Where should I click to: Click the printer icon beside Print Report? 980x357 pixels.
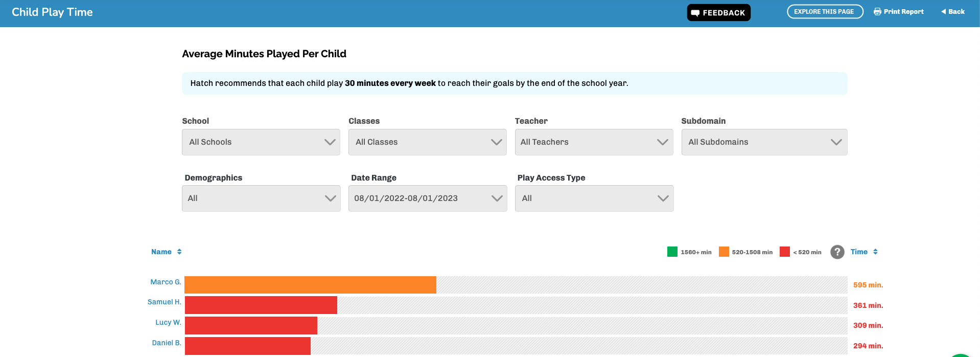877,12
